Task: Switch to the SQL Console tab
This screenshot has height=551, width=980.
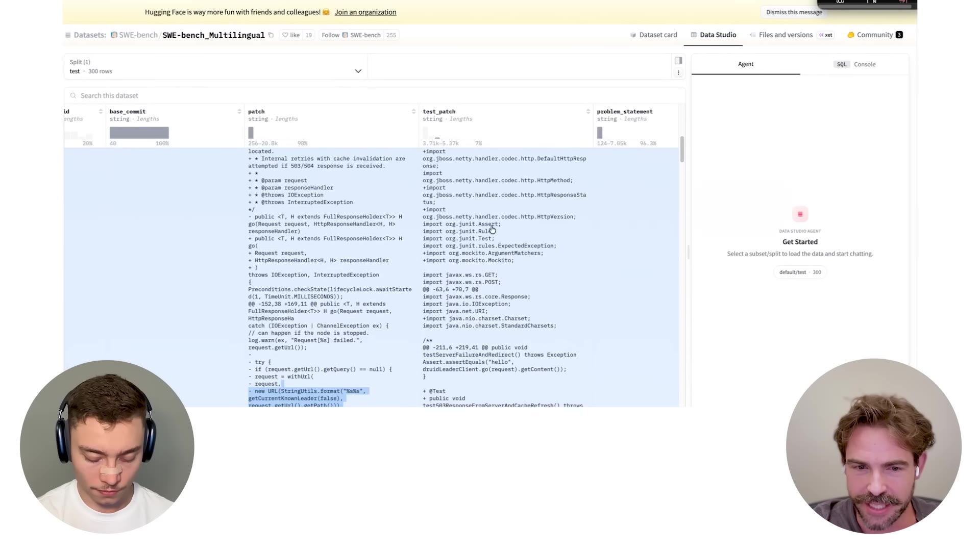Action: pyautogui.click(x=855, y=65)
